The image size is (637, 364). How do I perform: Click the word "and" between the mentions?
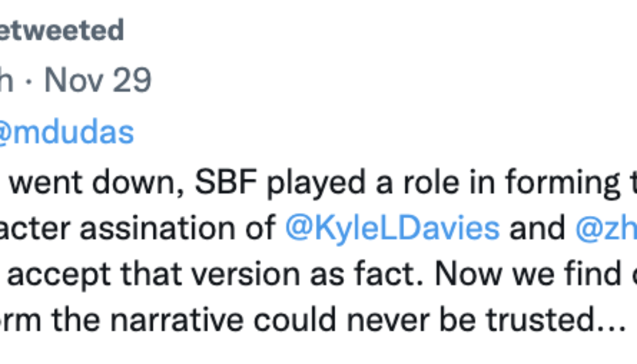pos(537,227)
